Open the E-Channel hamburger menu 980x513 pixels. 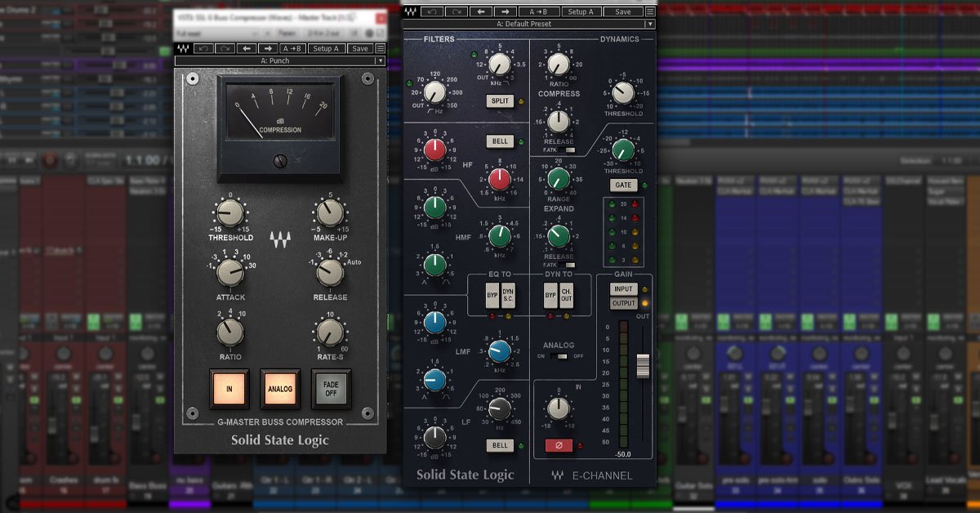(x=650, y=11)
